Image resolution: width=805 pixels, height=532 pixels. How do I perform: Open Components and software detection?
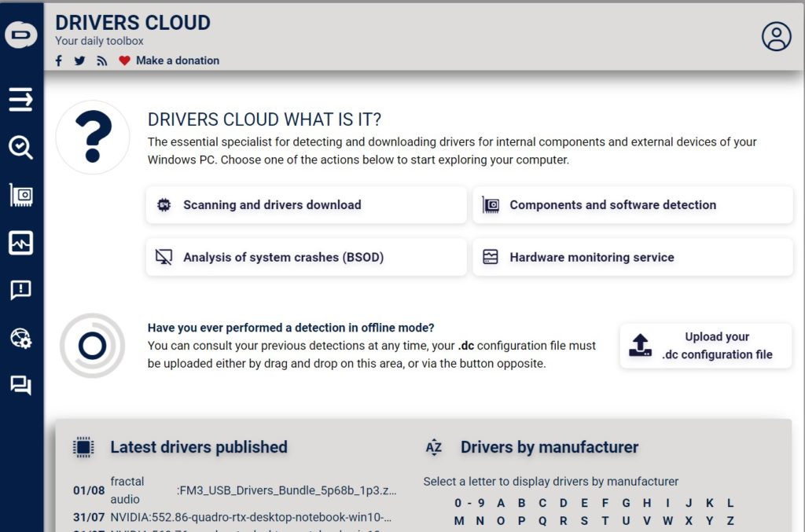[632, 204]
